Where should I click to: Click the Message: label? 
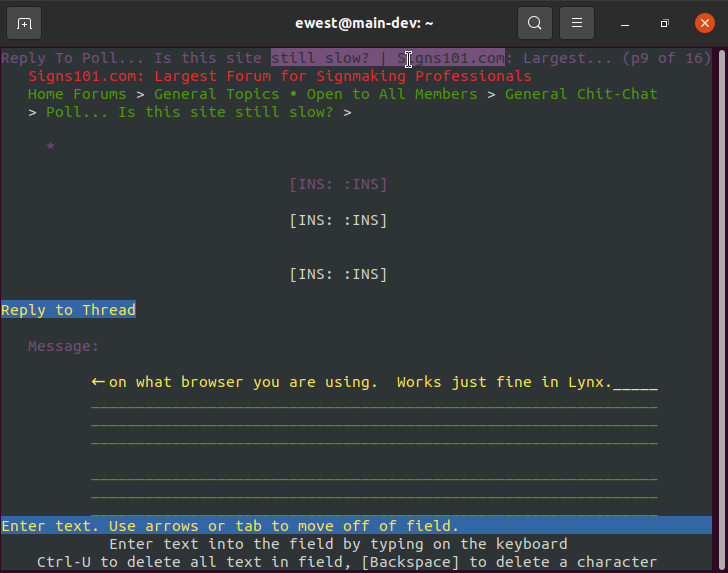coord(64,346)
